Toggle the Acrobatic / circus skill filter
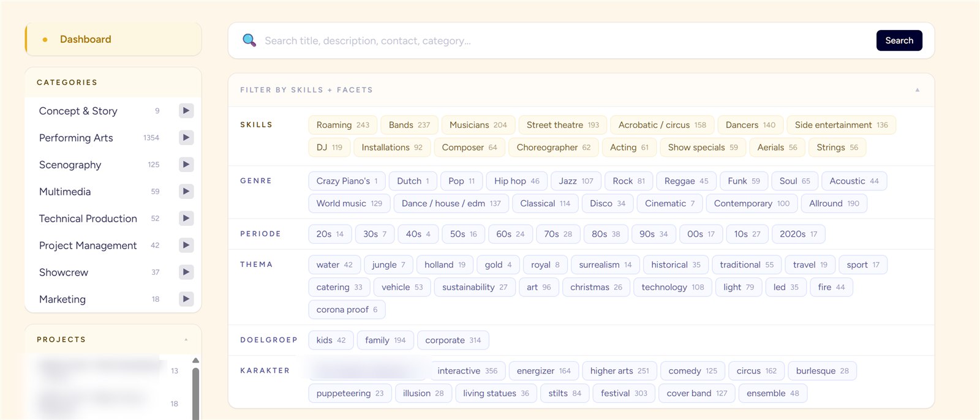980x420 pixels. click(x=662, y=125)
